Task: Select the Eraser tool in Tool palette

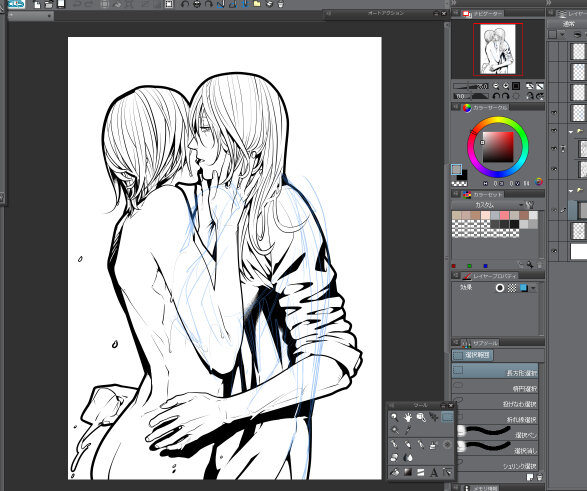Action: (394, 457)
